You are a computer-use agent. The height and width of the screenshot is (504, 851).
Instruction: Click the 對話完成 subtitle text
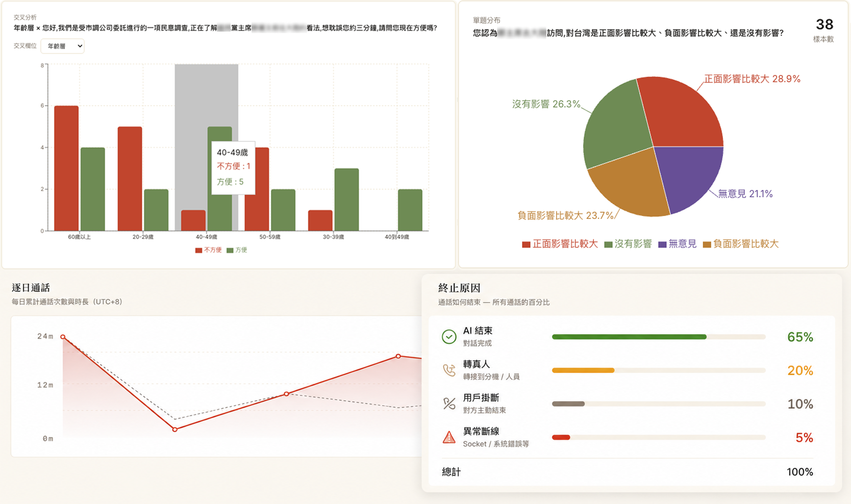[478, 343]
